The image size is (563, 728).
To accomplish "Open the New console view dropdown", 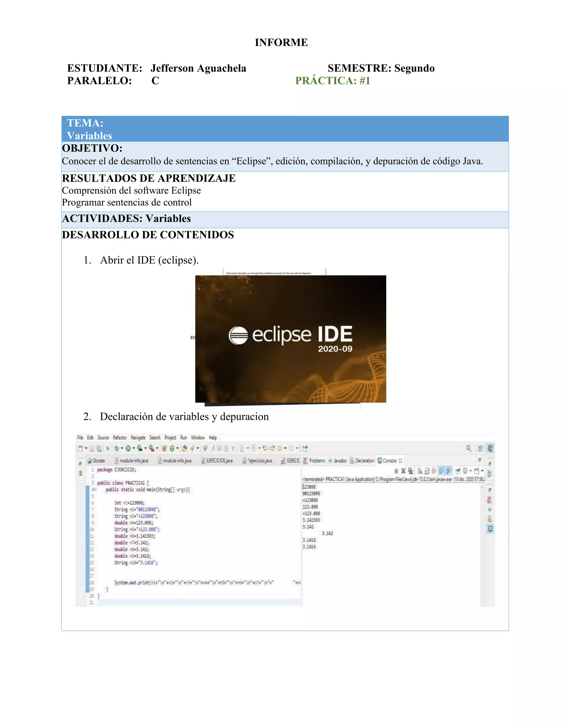I will point(482,471).
